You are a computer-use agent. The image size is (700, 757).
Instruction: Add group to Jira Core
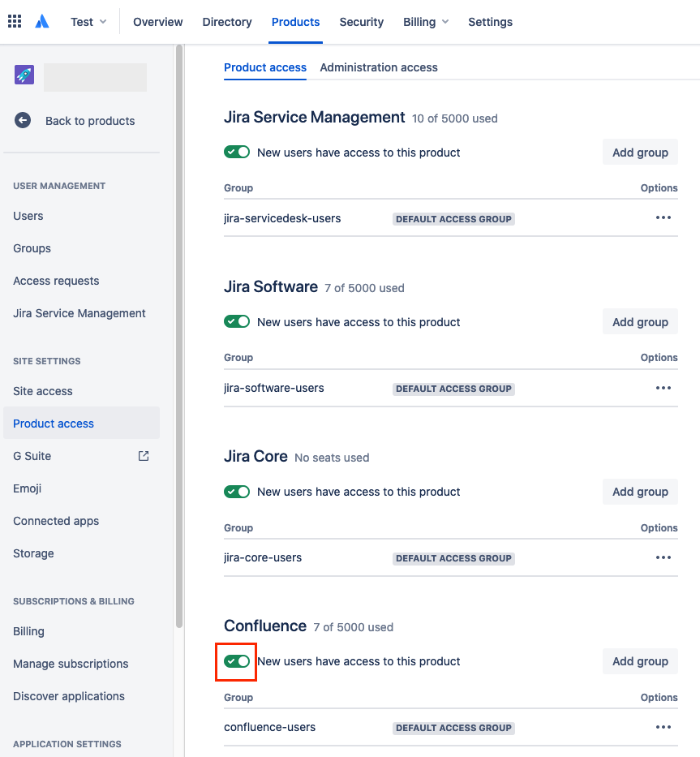click(x=640, y=492)
